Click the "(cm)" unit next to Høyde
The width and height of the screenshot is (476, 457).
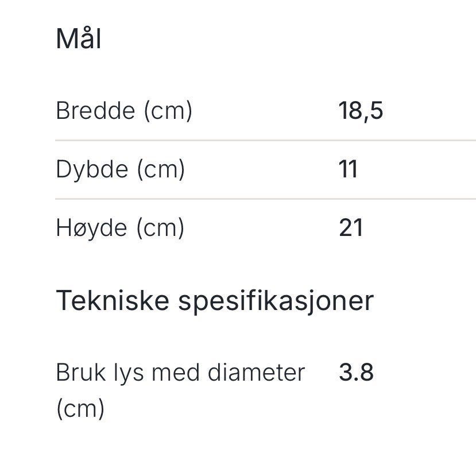[160, 228]
